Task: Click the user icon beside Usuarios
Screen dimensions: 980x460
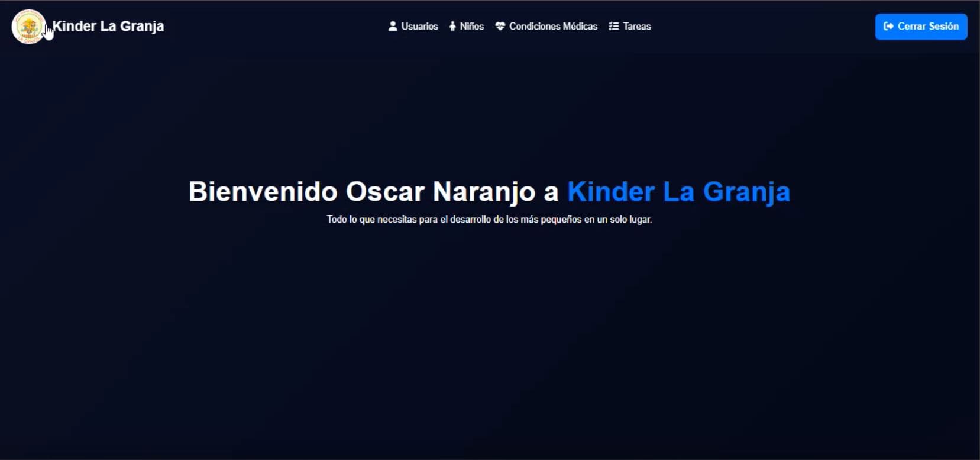Action: (393, 26)
